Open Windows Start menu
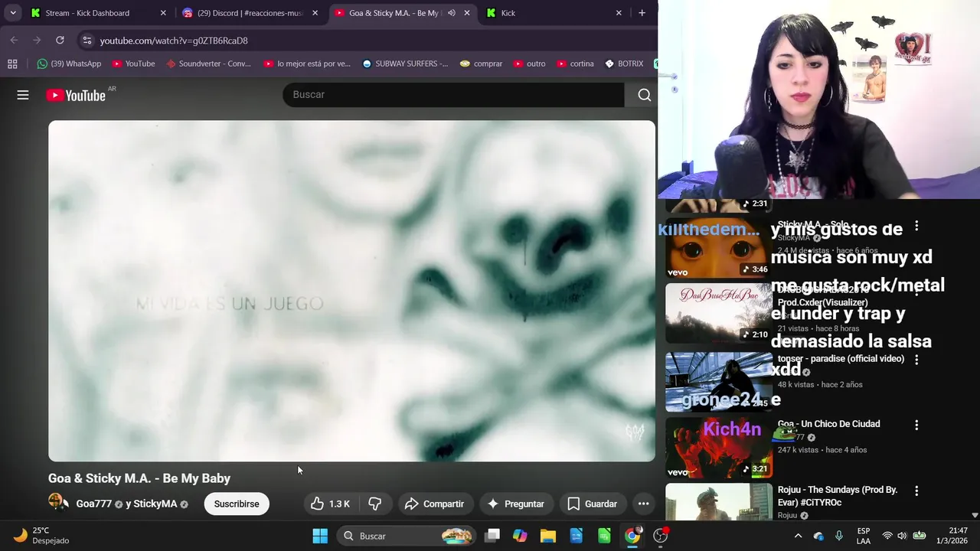The width and height of the screenshot is (980, 551). click(320, 536)
